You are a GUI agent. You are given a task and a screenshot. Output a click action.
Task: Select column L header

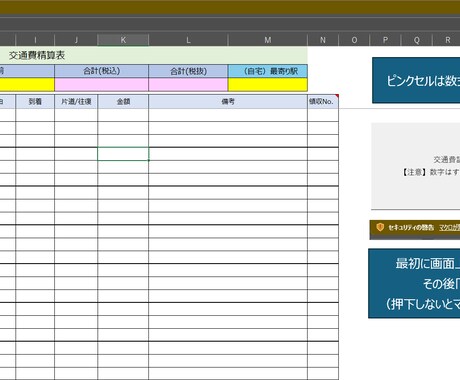(188, 40)
